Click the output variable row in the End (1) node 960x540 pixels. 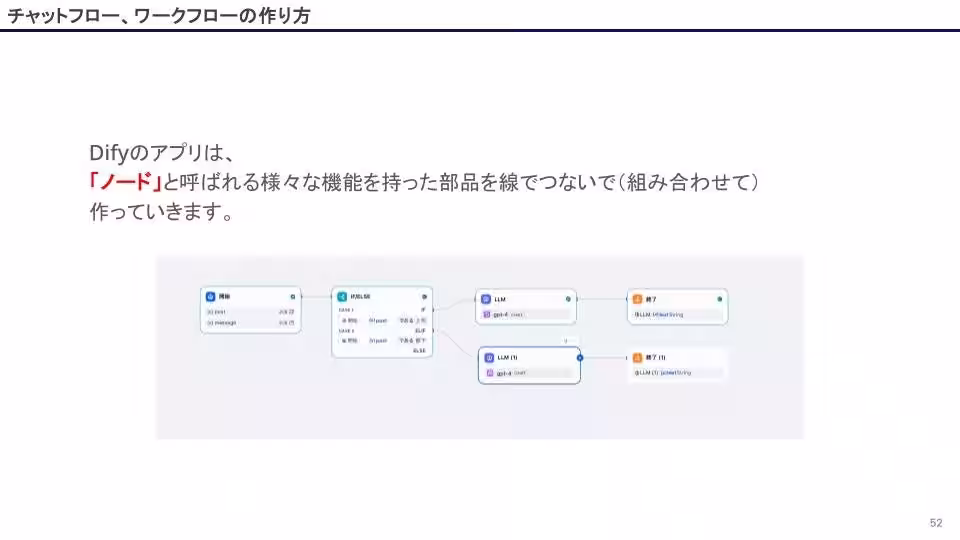pyautogui.click(x=677, y=373)
